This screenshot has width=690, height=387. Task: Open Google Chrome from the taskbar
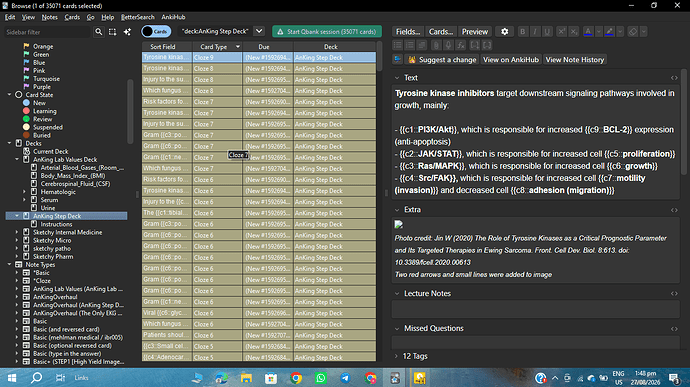click(296, 378)
